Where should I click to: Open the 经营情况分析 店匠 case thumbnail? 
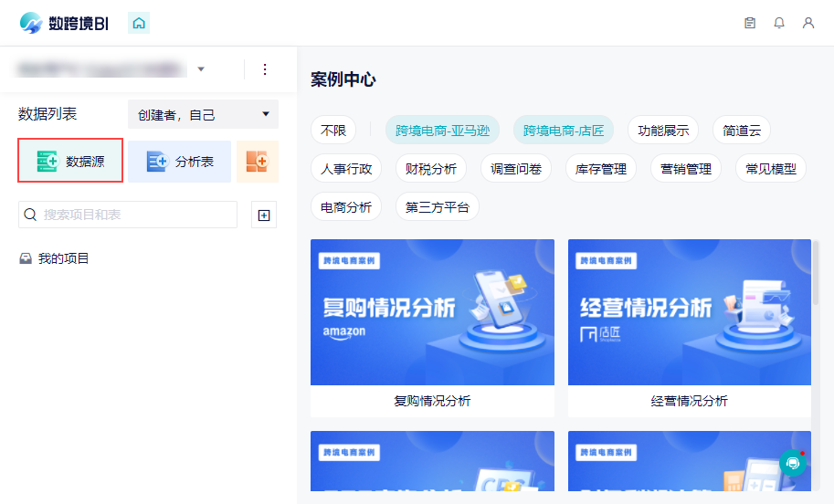690,312
